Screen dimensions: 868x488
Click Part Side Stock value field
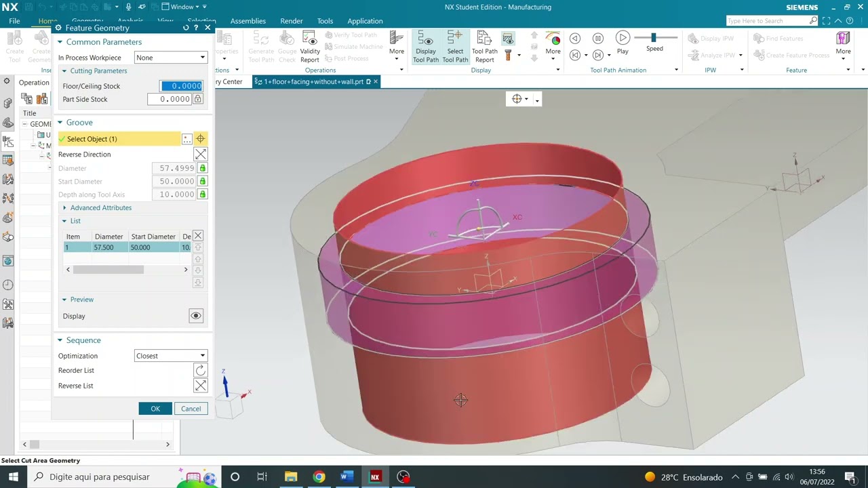170,99
